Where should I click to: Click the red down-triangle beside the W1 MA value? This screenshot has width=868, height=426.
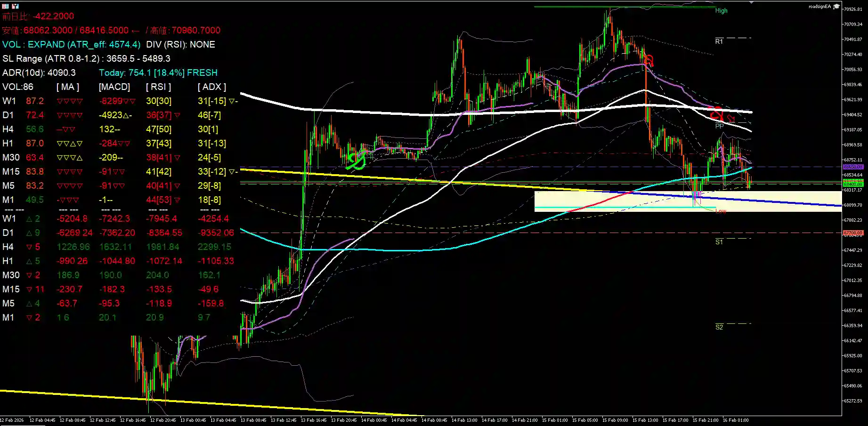tap(59, 101)
